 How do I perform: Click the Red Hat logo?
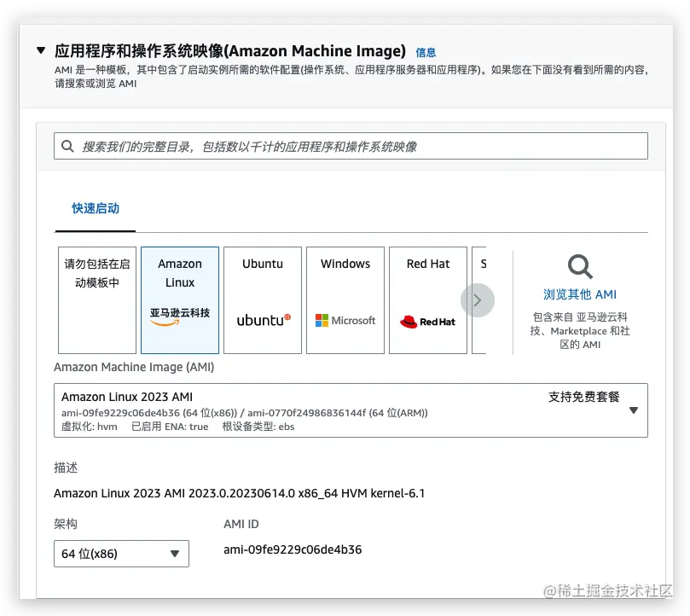point(427,322)
